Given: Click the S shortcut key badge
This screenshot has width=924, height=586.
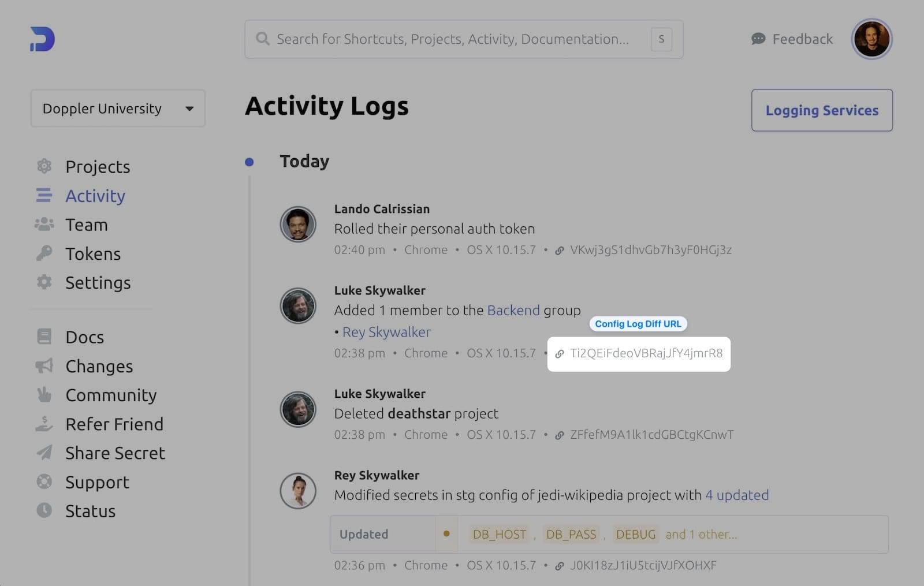Looking at the screenshot, I should 661,39.
